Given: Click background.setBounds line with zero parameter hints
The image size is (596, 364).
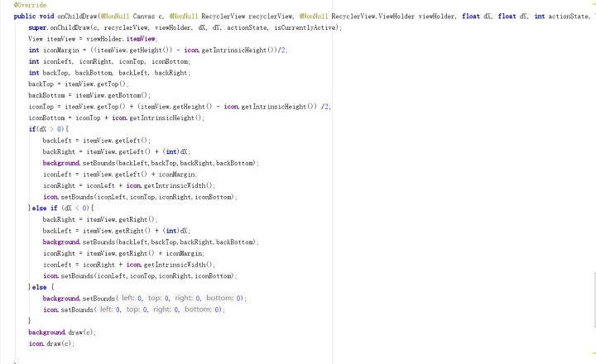Looking at the screenshot, I should (145, 299).
